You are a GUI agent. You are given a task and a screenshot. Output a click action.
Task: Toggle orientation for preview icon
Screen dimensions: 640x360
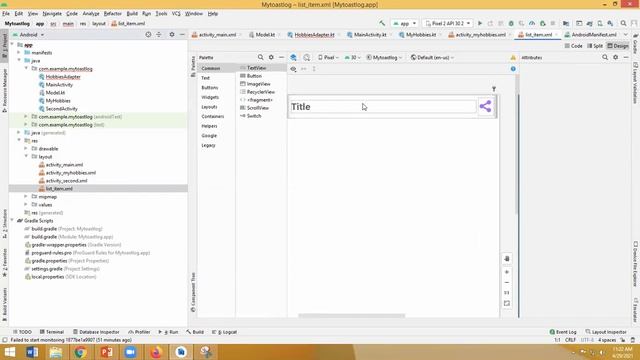[307, 58]
